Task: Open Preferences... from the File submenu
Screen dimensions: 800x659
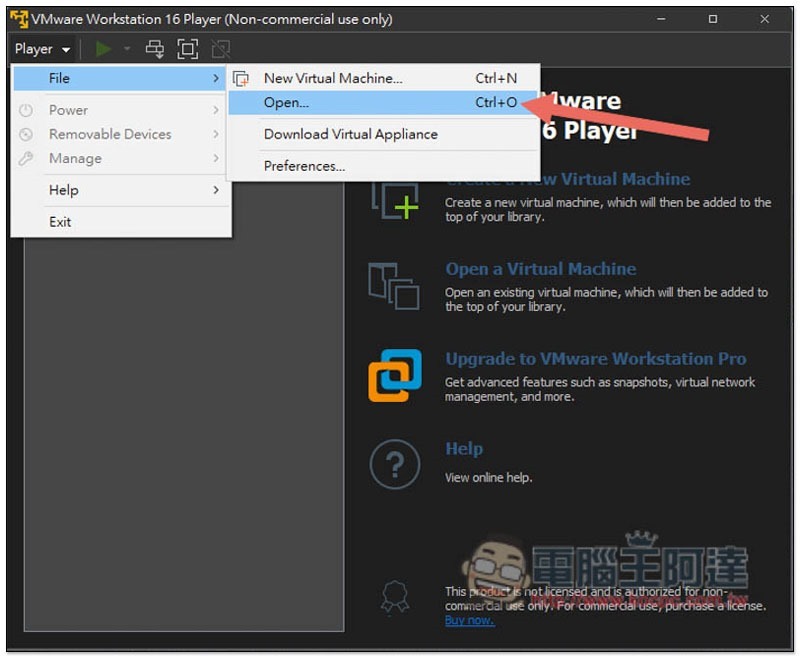Action: pyautogui.click(x=304, y=166)
